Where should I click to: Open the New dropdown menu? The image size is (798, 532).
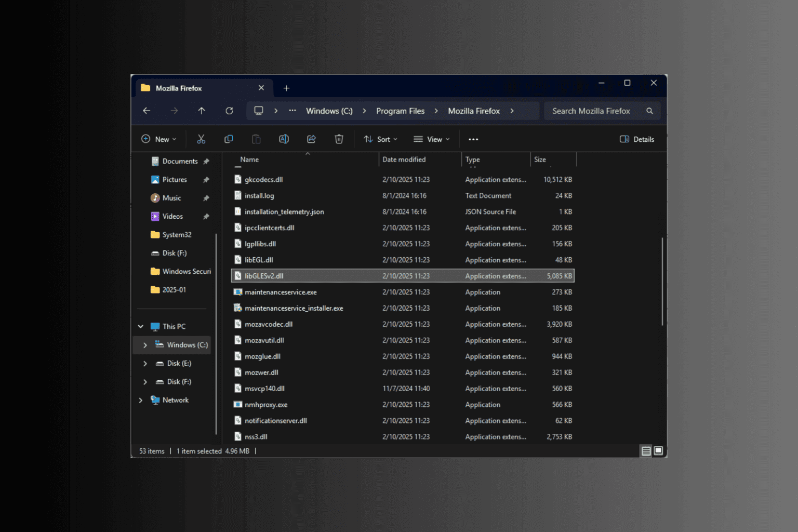click(x=159, y=139)
